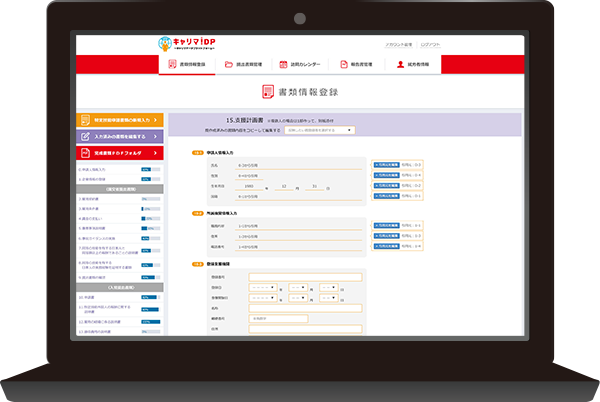This screenshot has width=600, height=402.
Task: Click the 生年月日 year field showing 1980
Action: 249,186
